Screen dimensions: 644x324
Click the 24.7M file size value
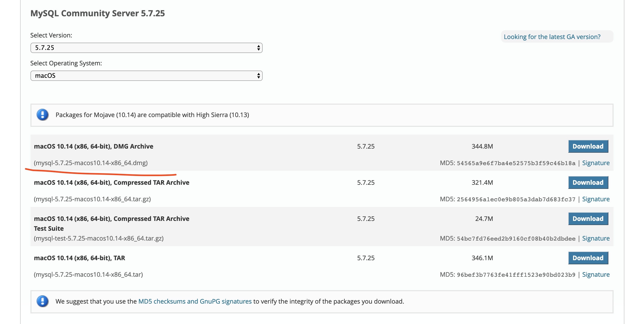[x=484, y=219]
